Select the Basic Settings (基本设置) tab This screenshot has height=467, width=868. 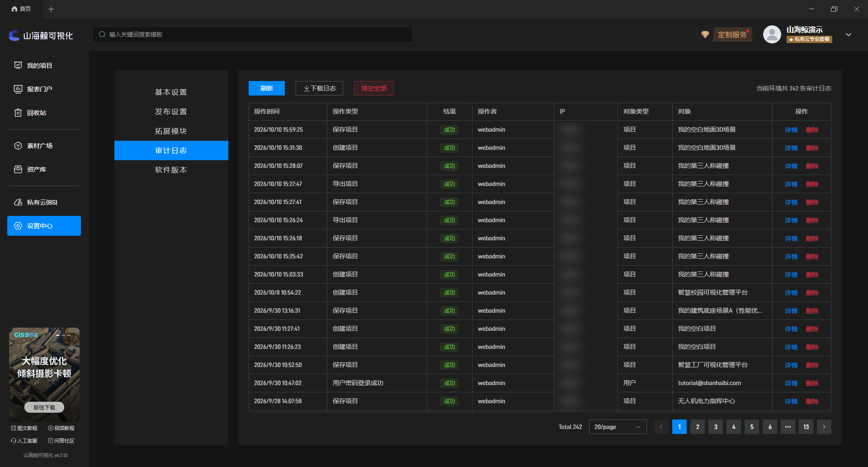pos(171,92)
